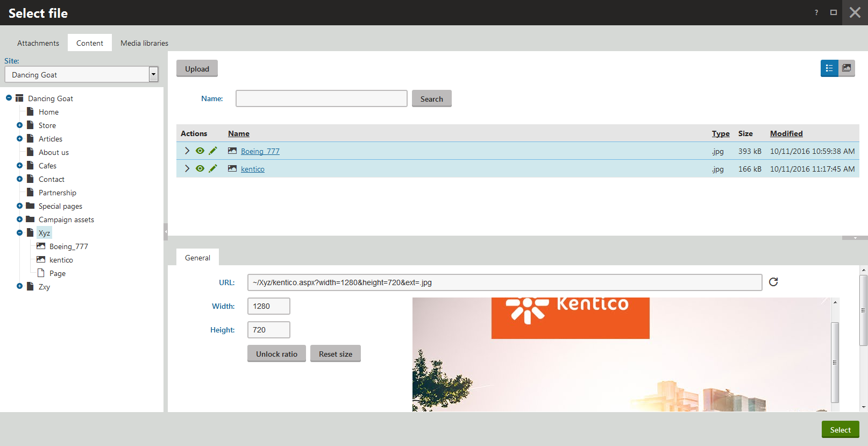
Task: Open the kentico file link
Action: pos(253,169)
